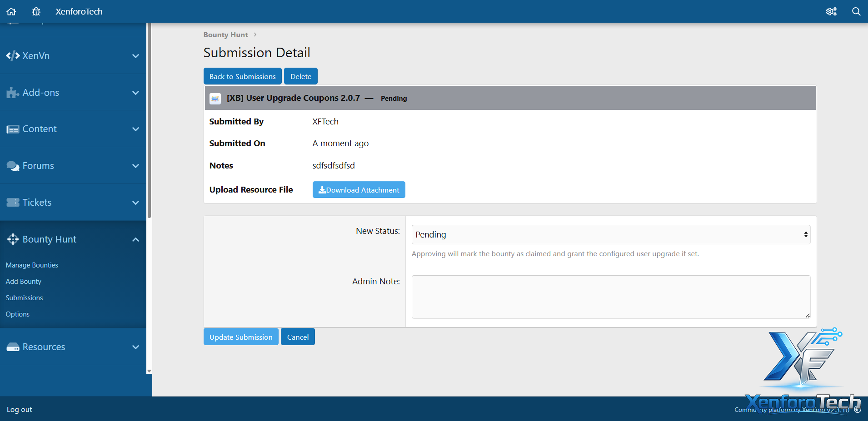Click the Add-ons puzzle icon
The image size is (868, 421).
13,93
